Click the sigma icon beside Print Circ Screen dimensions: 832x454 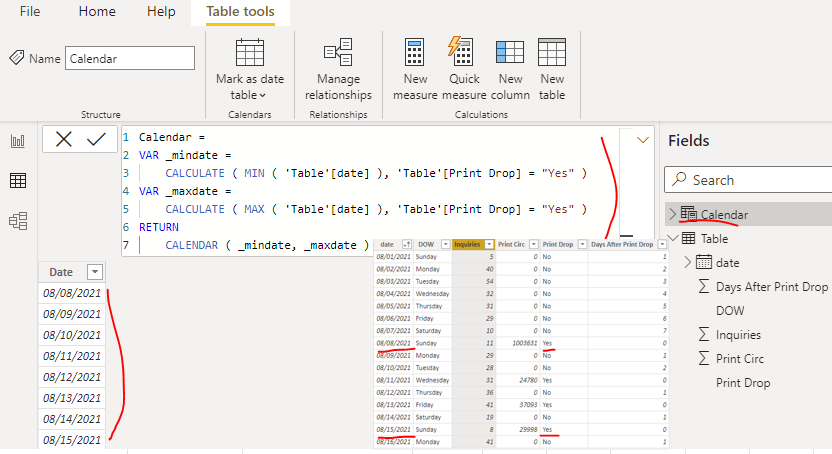tap(704, 359)
